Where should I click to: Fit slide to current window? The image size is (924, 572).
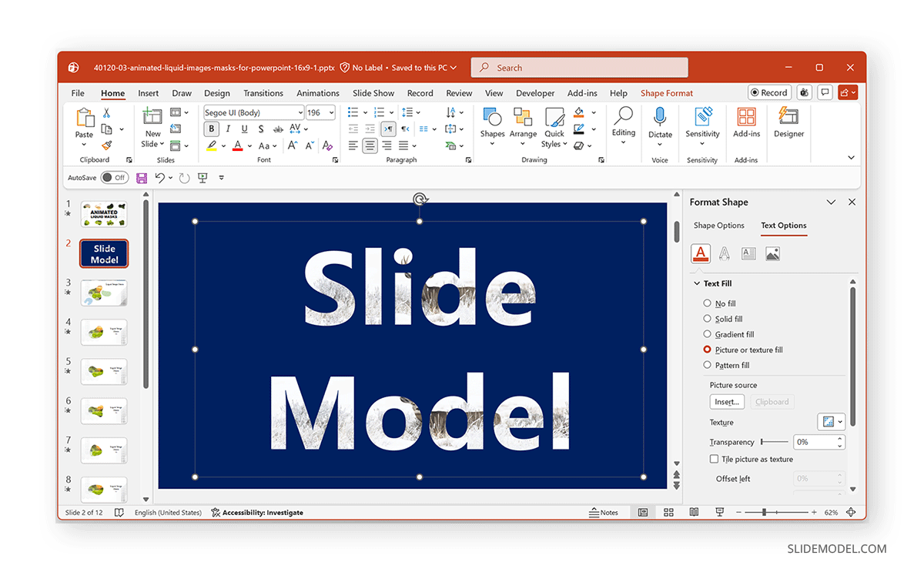click(x=851, y=512)
